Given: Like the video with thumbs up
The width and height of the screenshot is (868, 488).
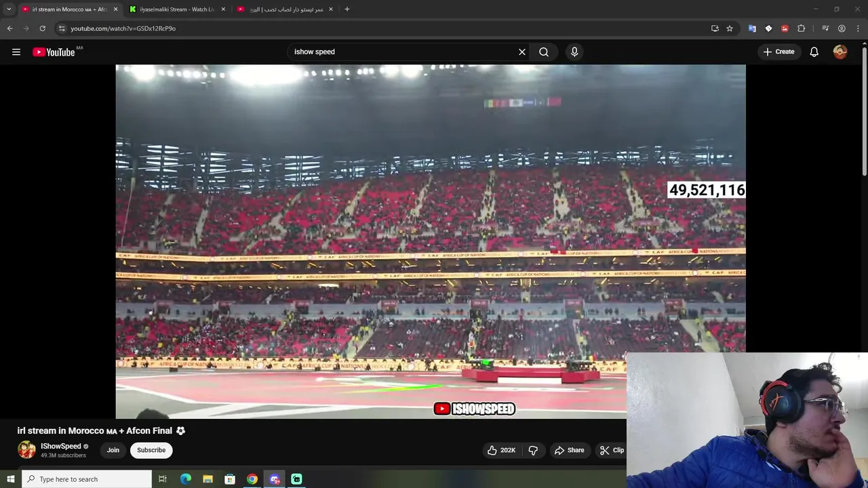Looking at the screenshot, I should [x=501, y=450].
